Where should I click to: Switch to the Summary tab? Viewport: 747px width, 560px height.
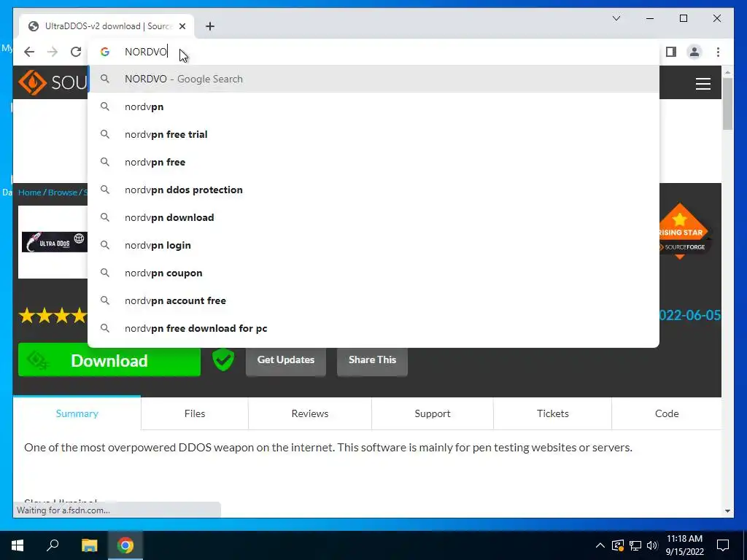tap(77, 413)
